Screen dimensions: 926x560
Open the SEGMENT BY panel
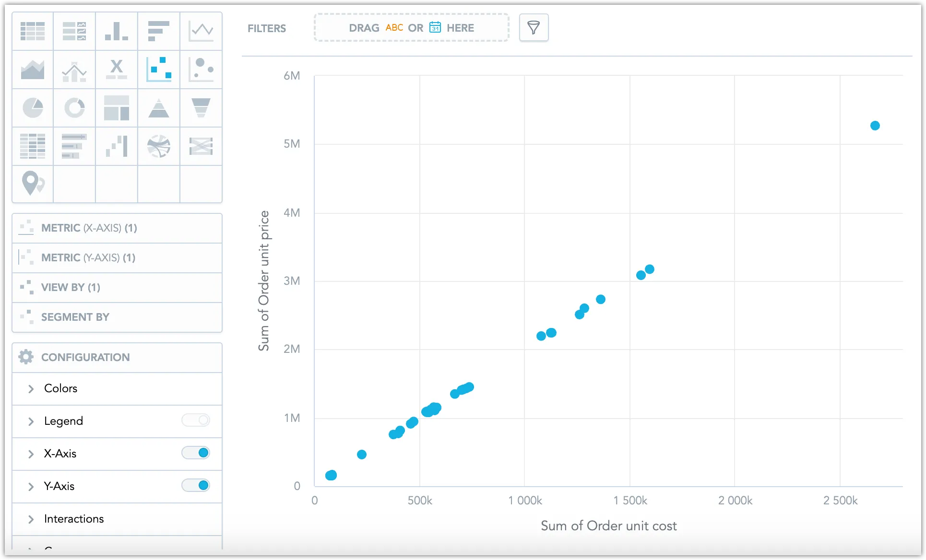117,317
